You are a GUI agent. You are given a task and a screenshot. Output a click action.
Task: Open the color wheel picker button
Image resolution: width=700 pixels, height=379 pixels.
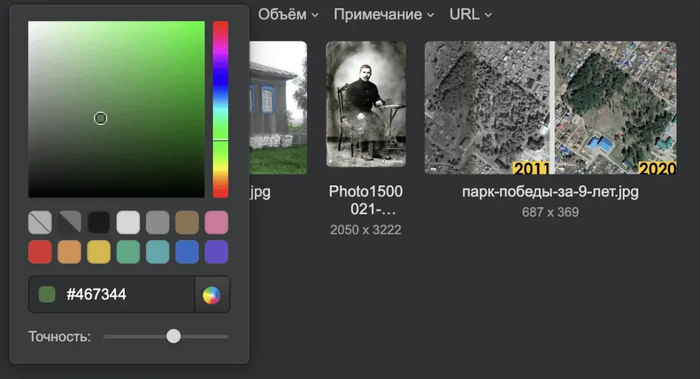coord(212,295)
